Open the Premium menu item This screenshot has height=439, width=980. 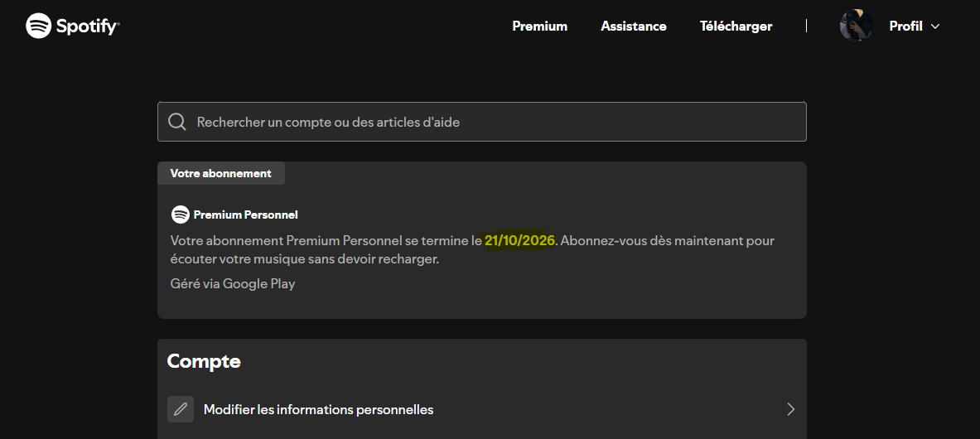[x=539, y=27]
